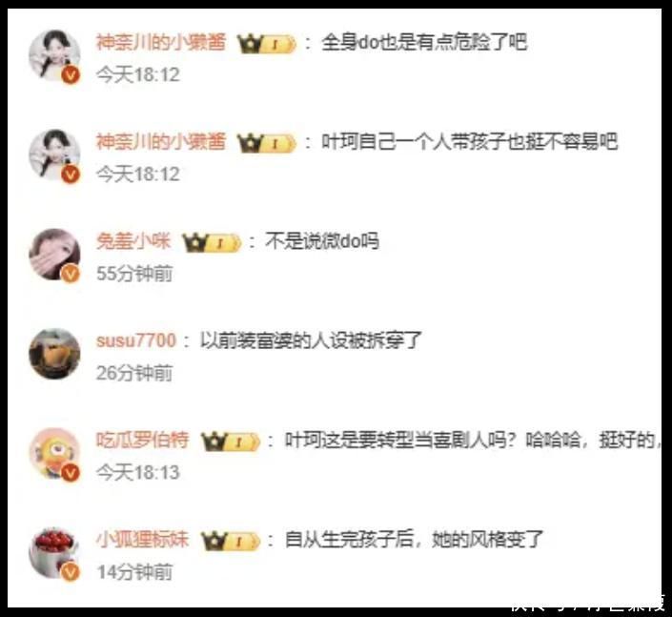Open username link 兔羞小咪
The width and height of the screenshot is (672, 617).
pyautogui.click(x=133, y=241)
